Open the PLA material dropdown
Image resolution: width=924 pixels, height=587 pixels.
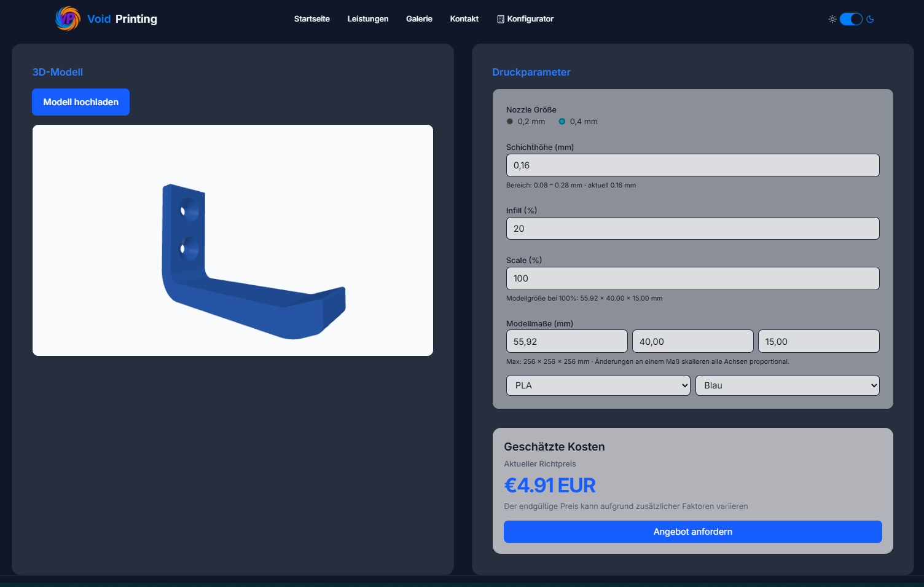tap(598, 385)
